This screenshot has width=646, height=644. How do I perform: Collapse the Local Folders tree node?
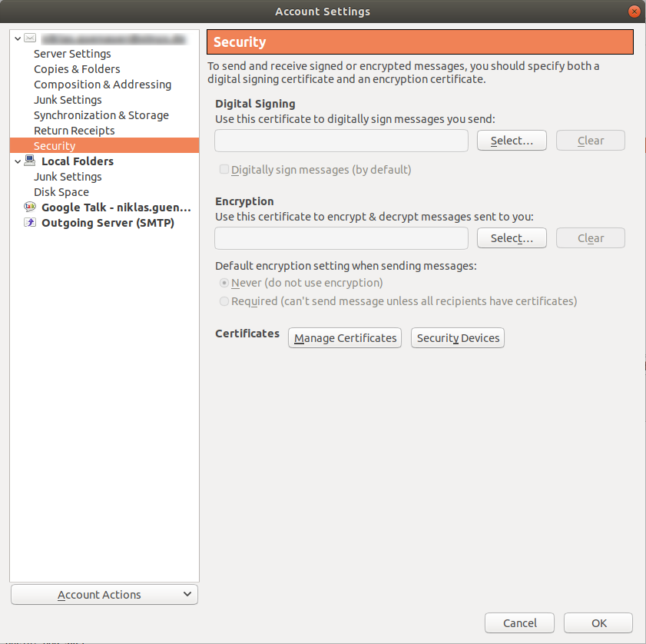click(18, 161)
